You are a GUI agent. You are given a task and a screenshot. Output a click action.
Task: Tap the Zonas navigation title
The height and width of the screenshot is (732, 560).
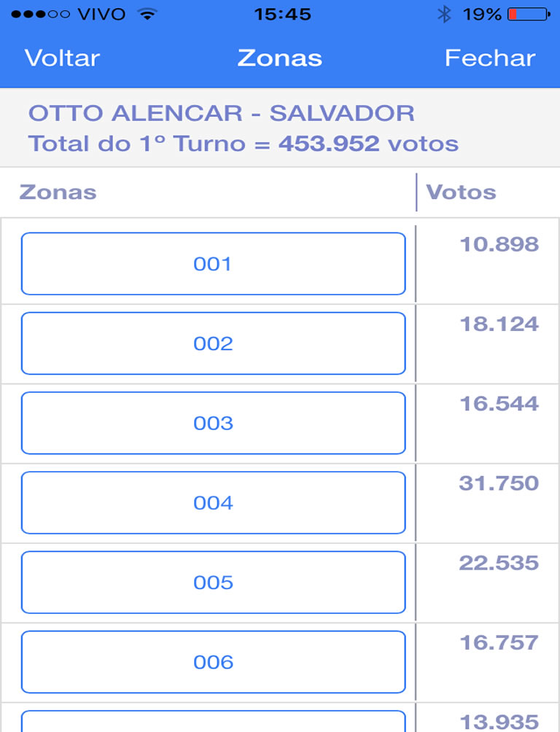279,58
